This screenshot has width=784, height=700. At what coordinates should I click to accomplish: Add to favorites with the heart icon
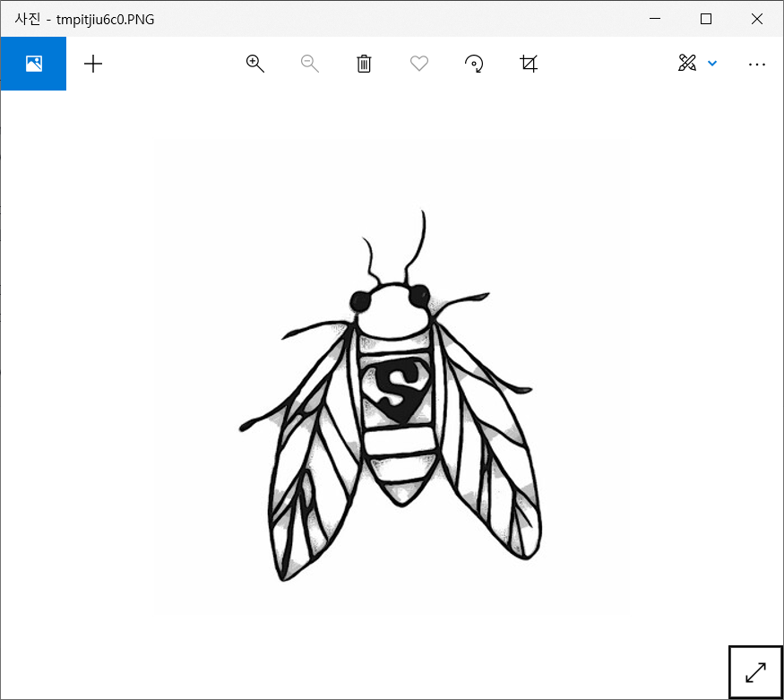[x=419, y=64]
